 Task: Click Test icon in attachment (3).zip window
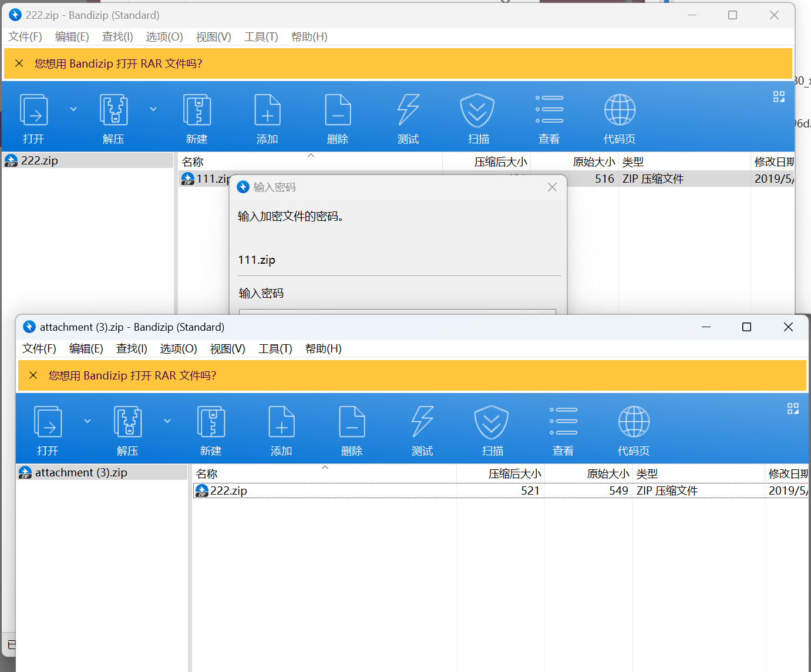click(422, 422)
